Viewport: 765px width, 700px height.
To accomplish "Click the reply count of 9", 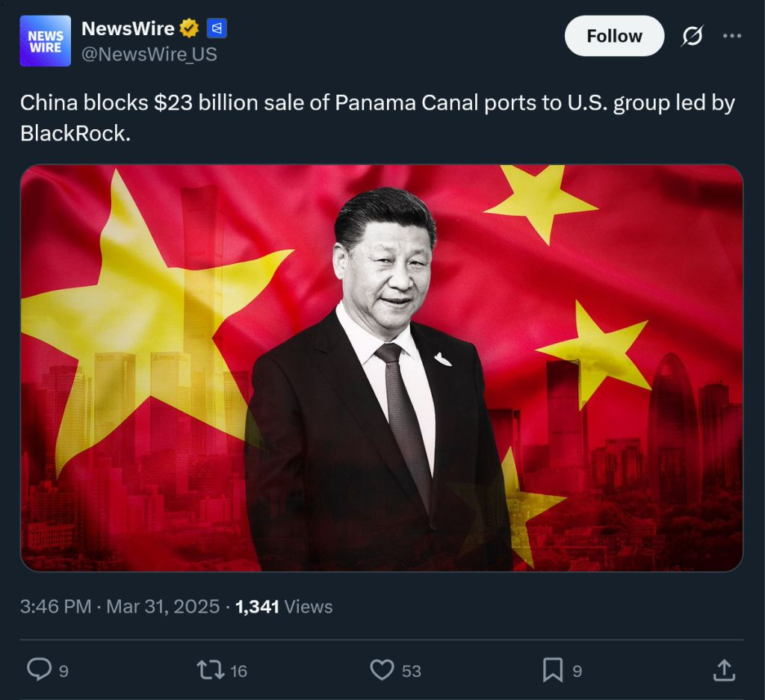I will [x=64, y=671].
